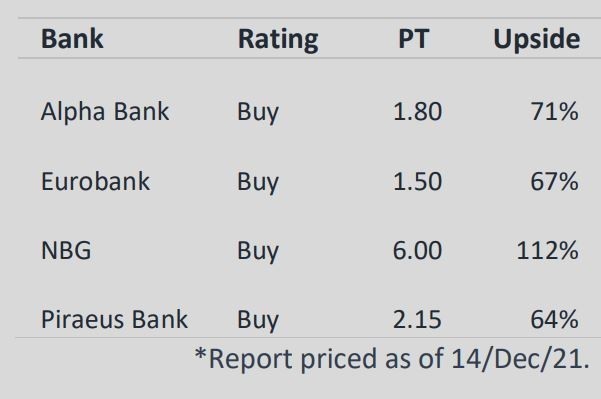This screenshot has width=601, height=399.
Task: Click NBG's Buy rating
Action: click(258, 252)
